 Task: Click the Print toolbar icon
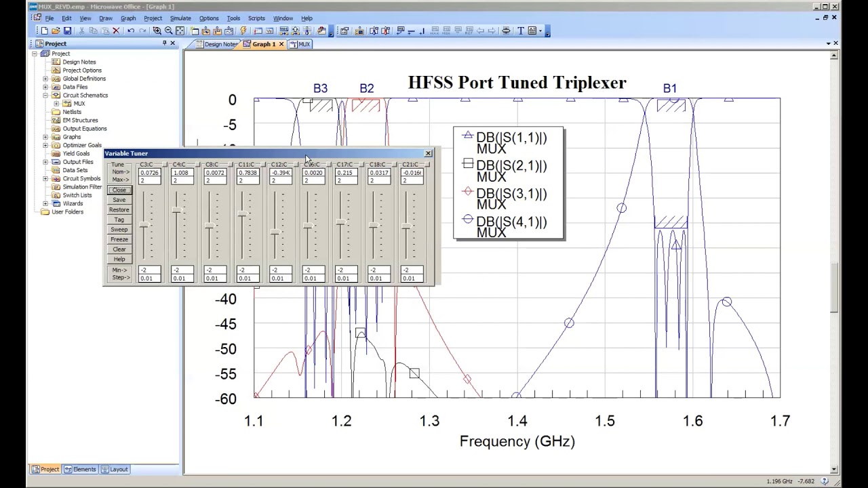[506, 30]
